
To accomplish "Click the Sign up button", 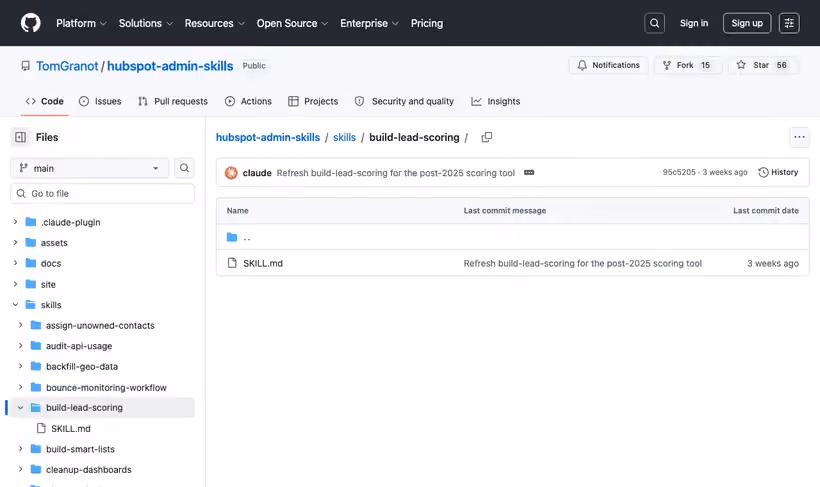I will click(x=747, y=23).
